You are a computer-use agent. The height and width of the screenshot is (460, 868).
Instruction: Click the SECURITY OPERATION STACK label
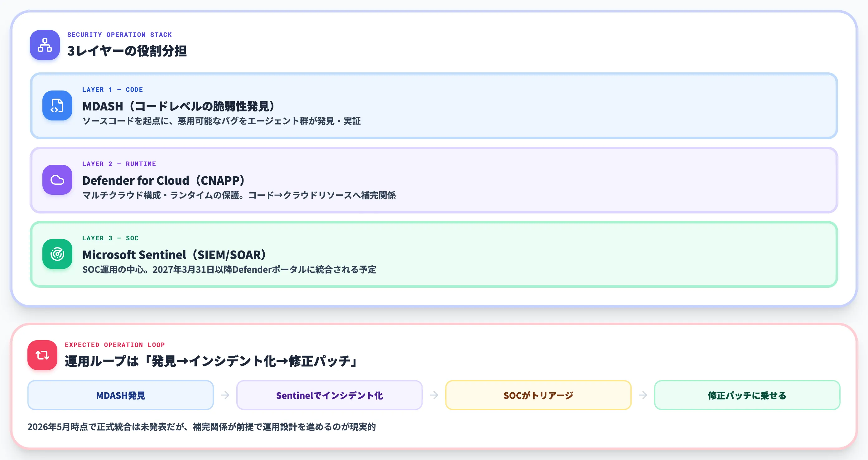point(120,35)
